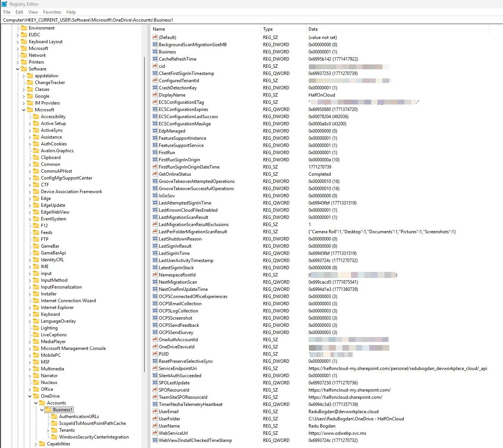The width and height of the screenshot is (503, 448).
Task: Open the Edit menu
Action: [x=19, y=12]
